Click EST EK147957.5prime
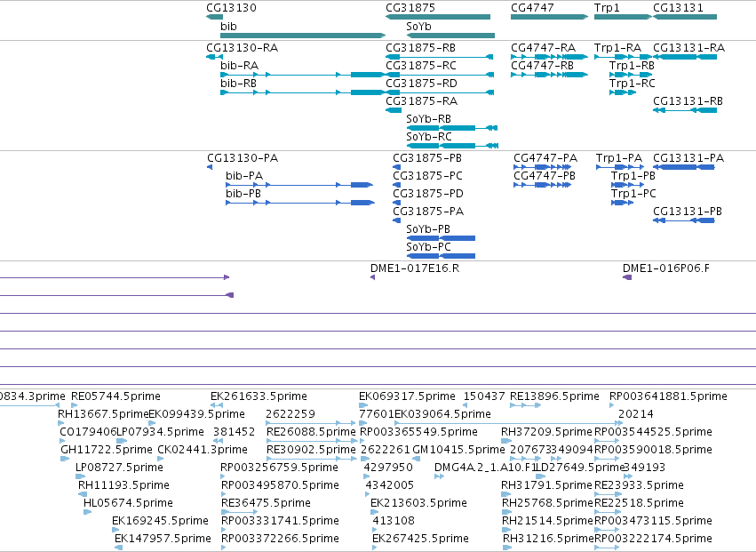 point(119,548)
